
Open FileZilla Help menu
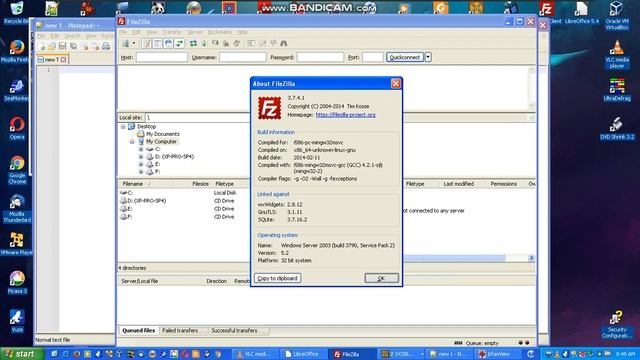242,32
